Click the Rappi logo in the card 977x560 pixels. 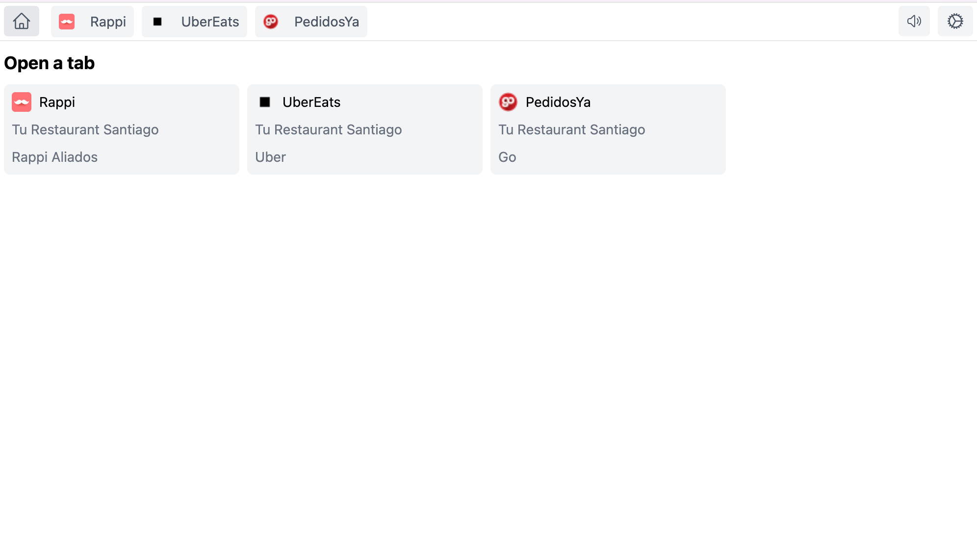[22, 102]
